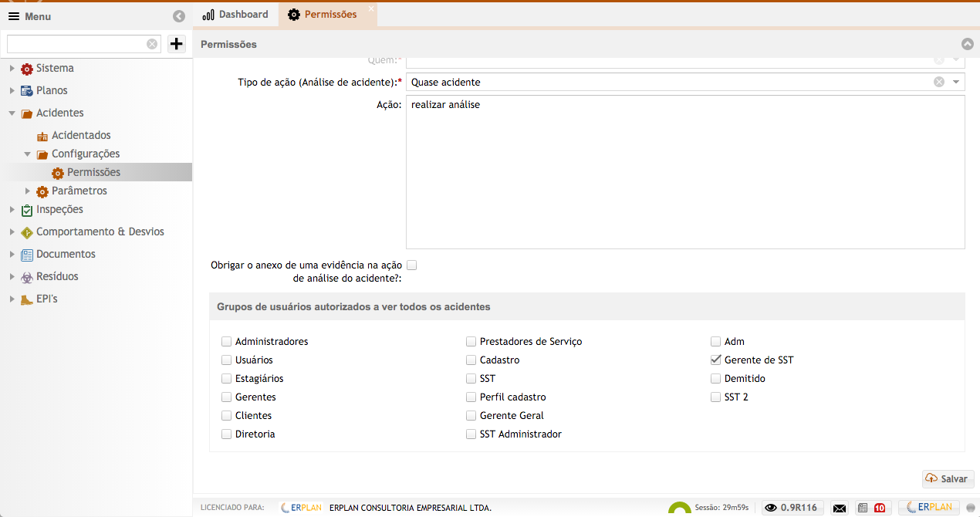
Task: Click the Documentos icon
Action: 27,255
